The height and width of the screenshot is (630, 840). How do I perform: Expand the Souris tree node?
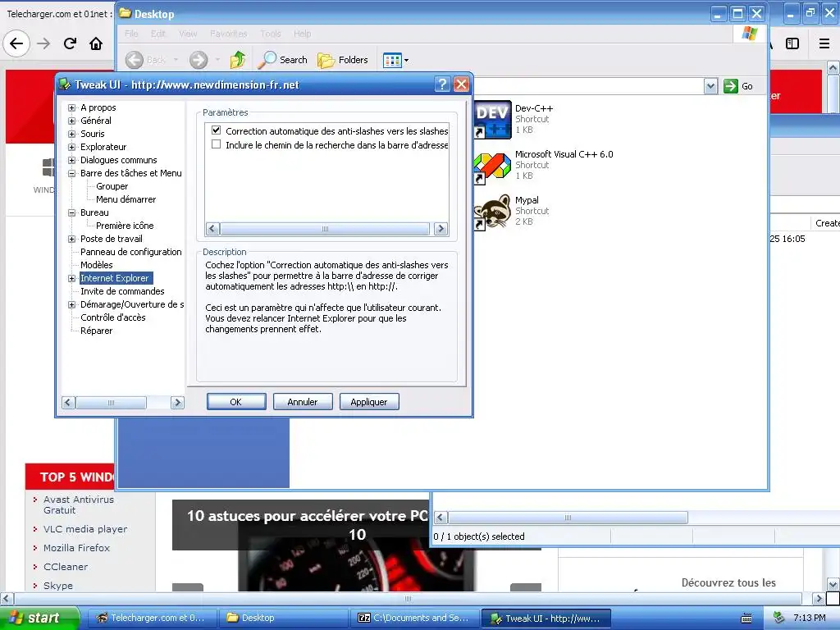click(x=72, y=134)
